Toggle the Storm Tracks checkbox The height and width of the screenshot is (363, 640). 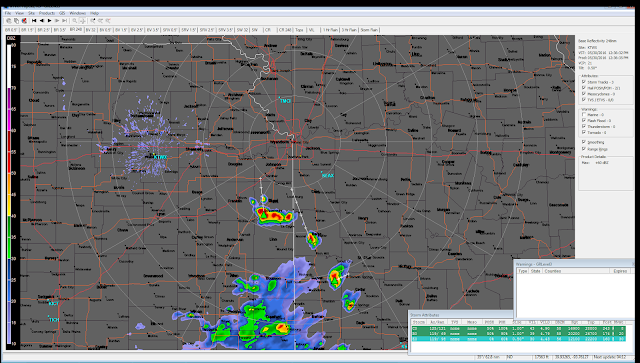coord(584,82)
